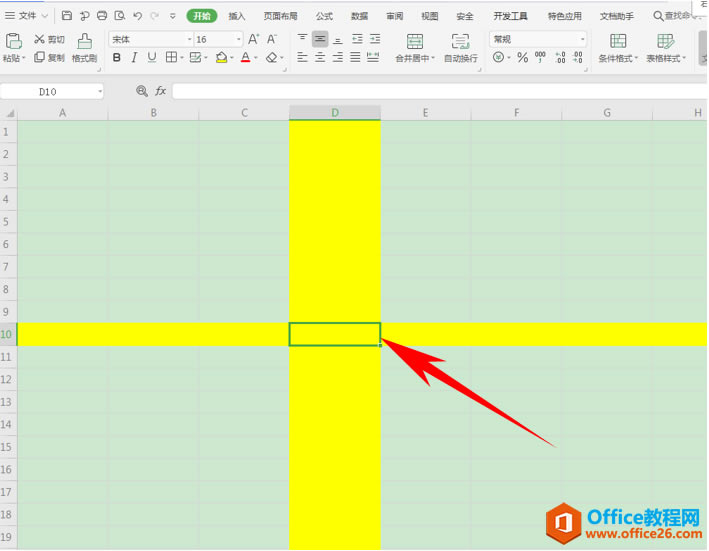The width and height of the screenshot is (709, 551).
Task: Toggle Bold formatting
Action: (x=117, y=57)
